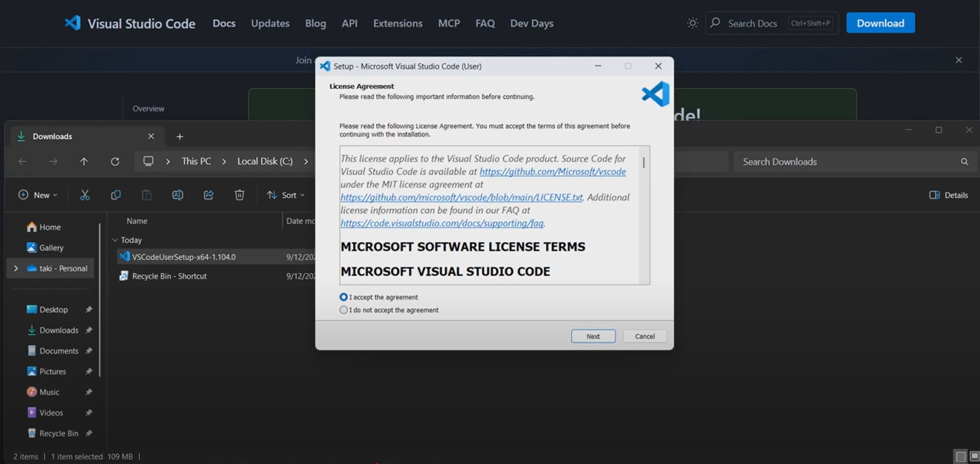Open the Sort dropdown
Screen dimensions: 980x464
tap(285, 195)
